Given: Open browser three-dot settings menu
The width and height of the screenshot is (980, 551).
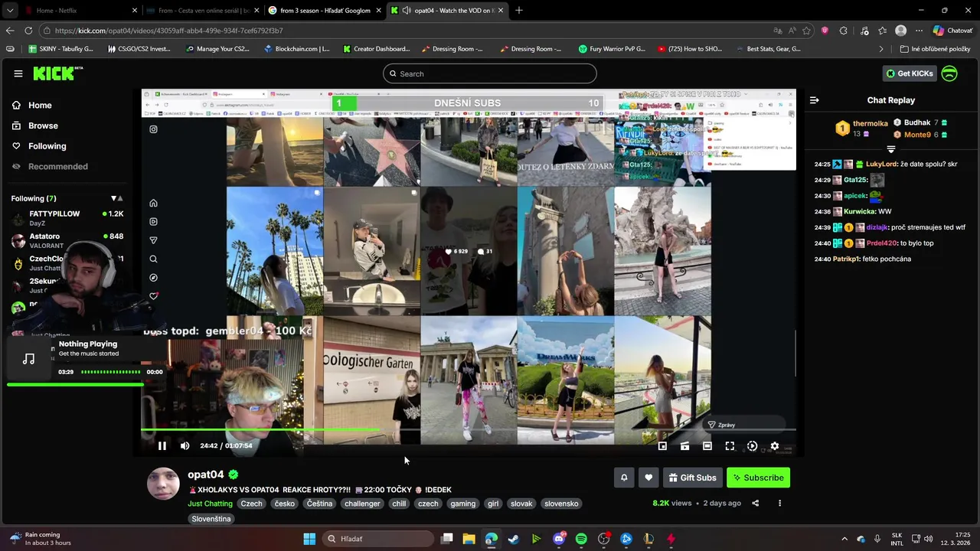Looking at the screenshot, I should 920,31.
